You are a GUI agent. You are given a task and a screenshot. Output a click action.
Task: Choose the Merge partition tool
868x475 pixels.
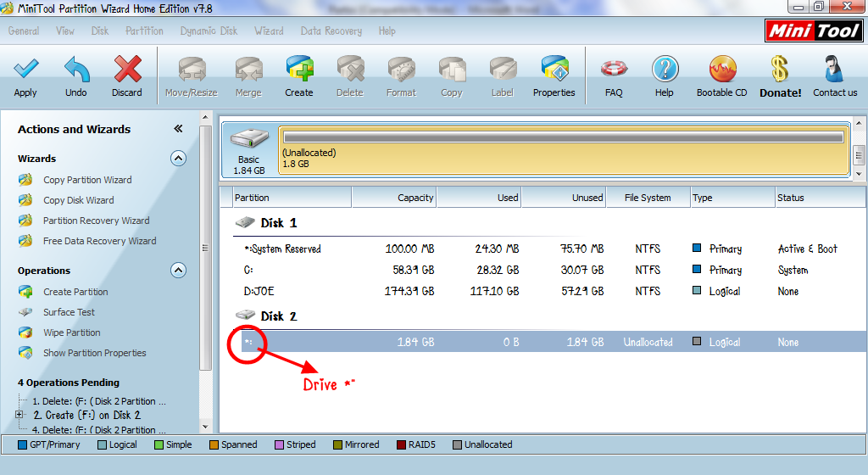click(x=248, y=77)
